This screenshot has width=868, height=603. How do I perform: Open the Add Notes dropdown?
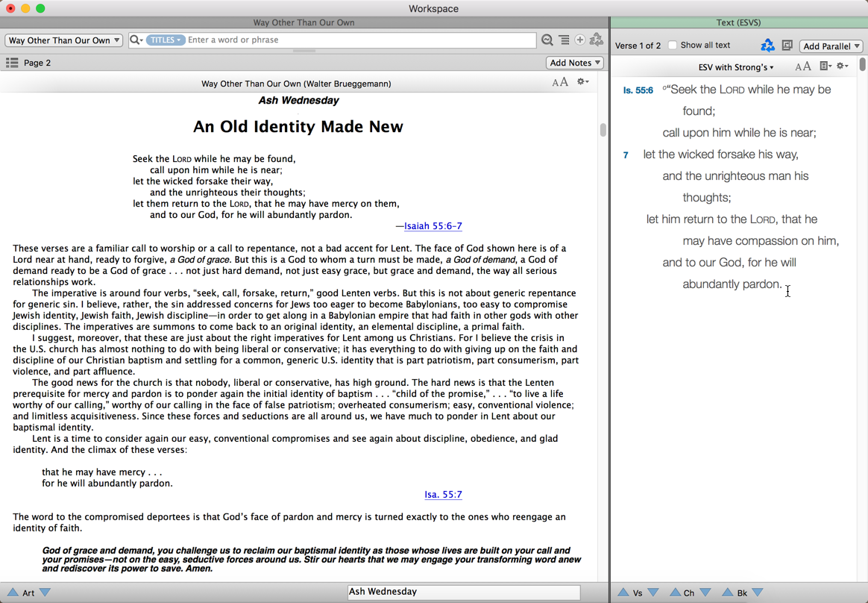(x=575, y=63)
